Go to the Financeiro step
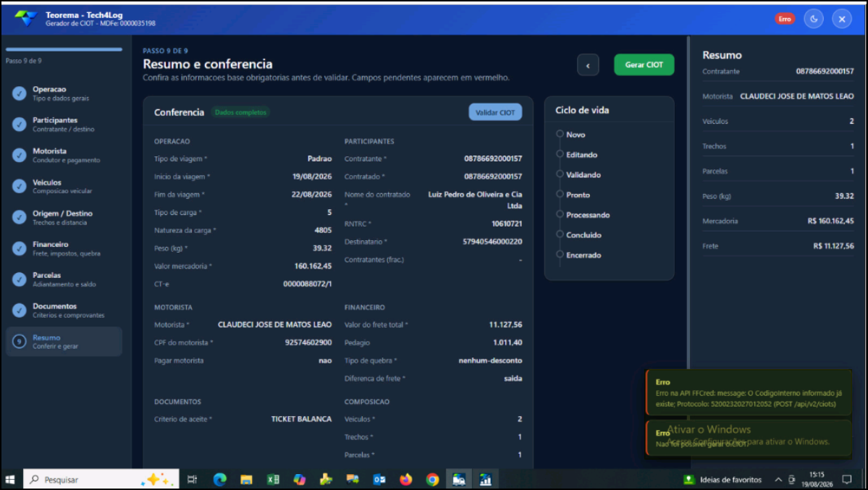The height and width of the screenshot is (490, 868). 64,248
